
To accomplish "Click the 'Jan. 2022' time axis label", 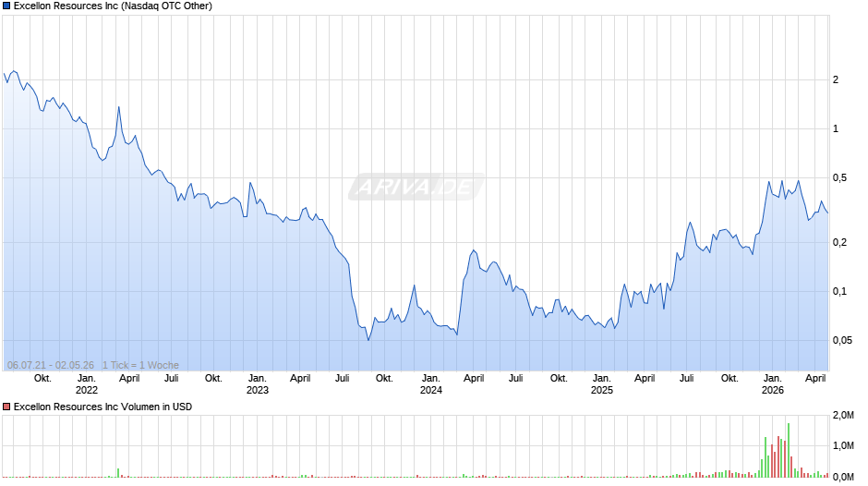I will point(87,384).
